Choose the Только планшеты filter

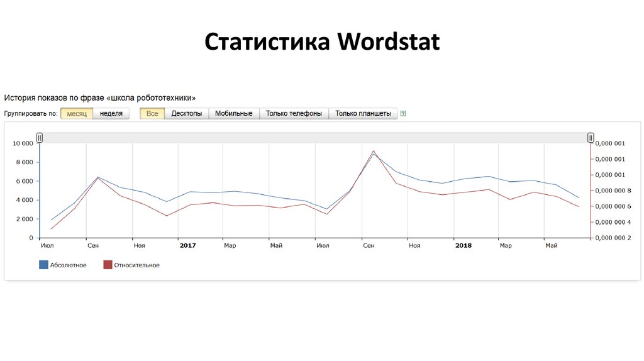click(x=363, y=113)
